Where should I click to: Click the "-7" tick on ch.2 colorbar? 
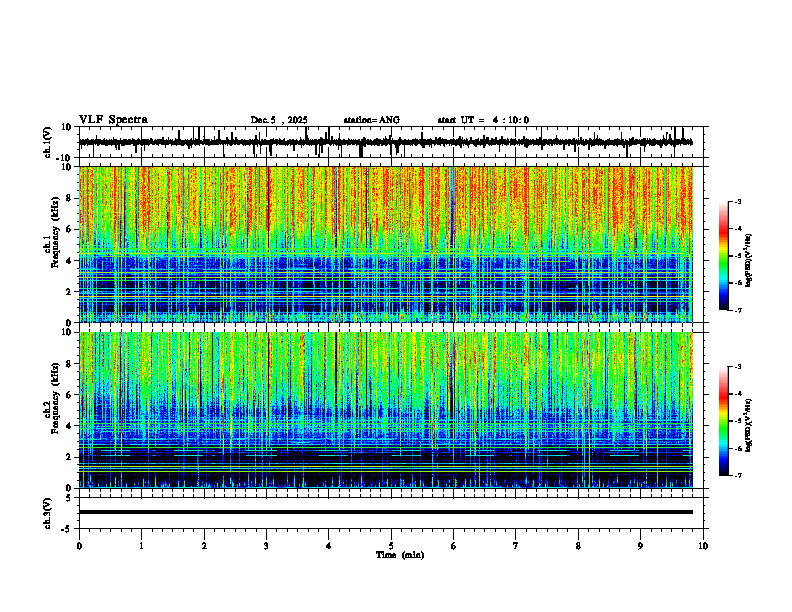737,475
